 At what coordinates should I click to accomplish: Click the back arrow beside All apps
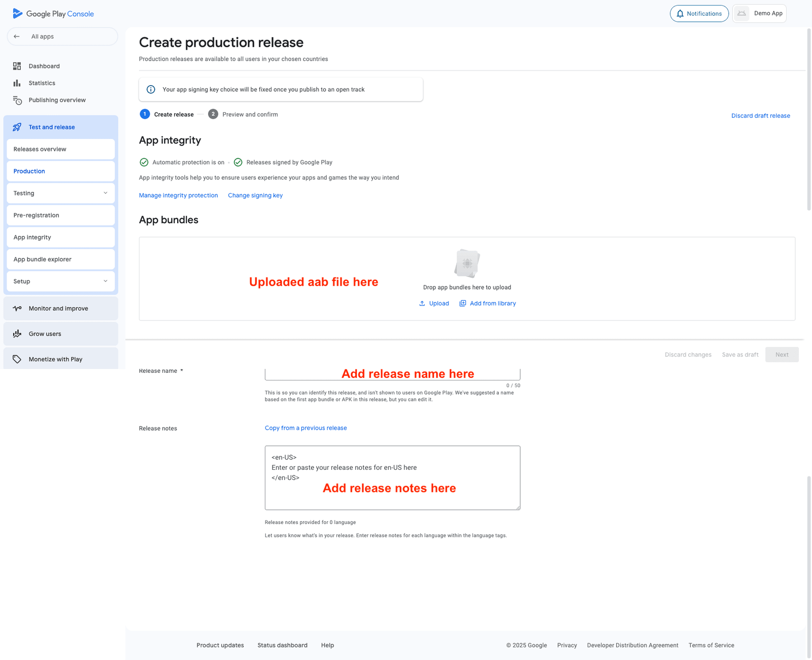pos(17,37)
